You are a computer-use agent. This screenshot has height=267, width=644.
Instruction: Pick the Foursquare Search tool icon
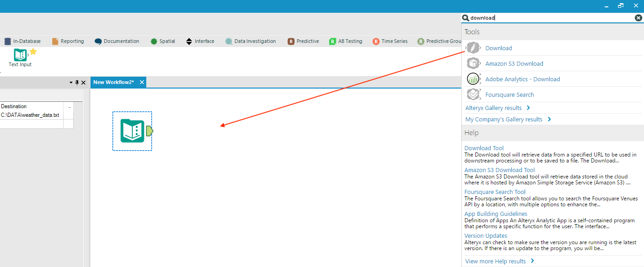coord(473,94)
